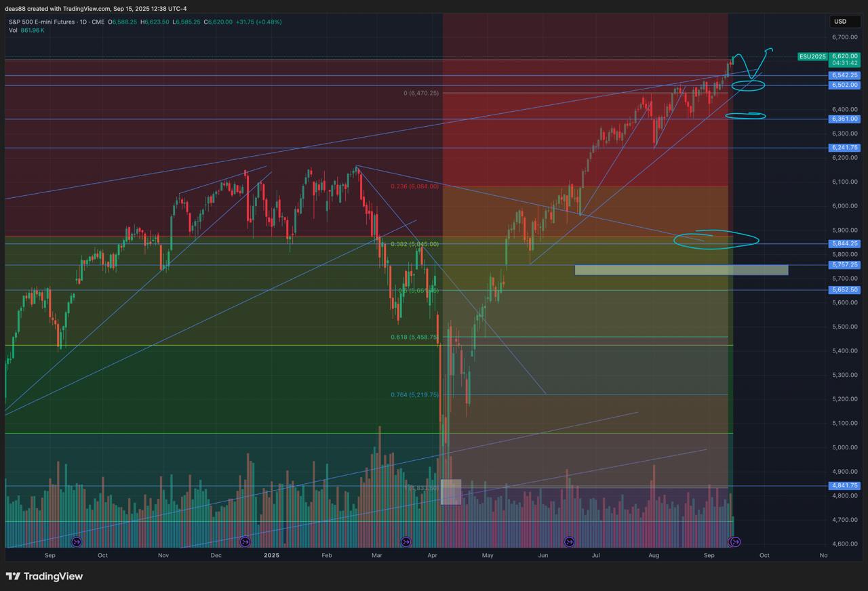Click the +31.75 (+0.48%) change value
The image size is (868, 591).
click(258, 22)
